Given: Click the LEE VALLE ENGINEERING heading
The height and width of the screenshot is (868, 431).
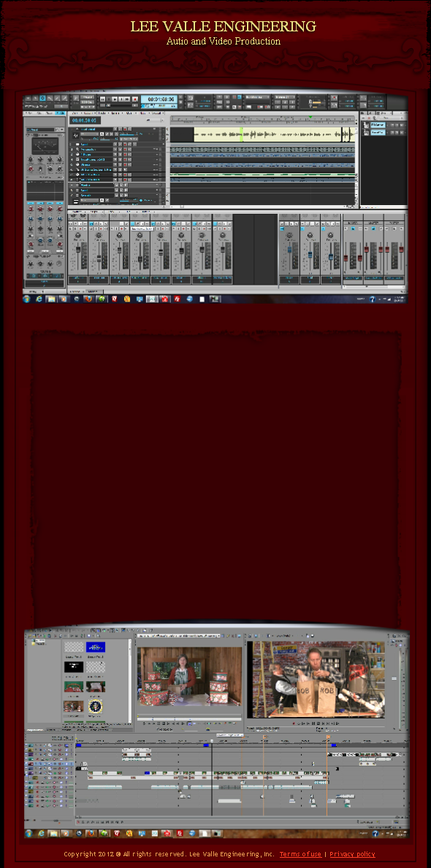Looking at the screenshot, I should (x=224, y=26).
